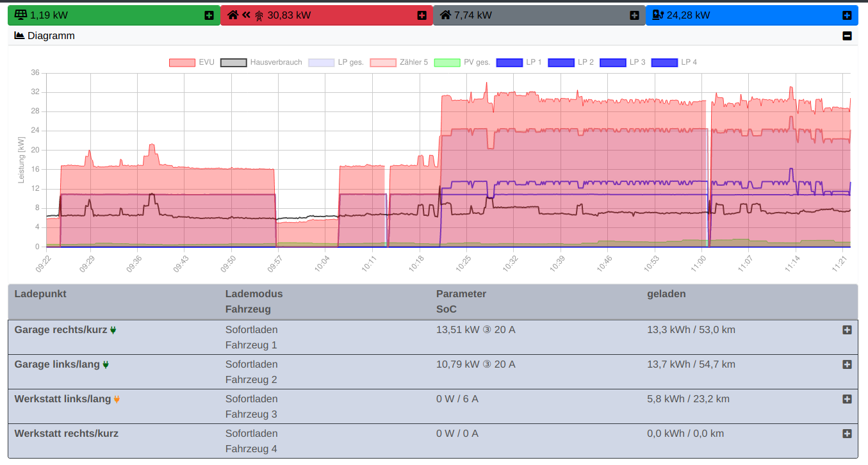Click Sofortladen mode for Garage links/lang
The image size is (868, 465).
tap(251, 364)
